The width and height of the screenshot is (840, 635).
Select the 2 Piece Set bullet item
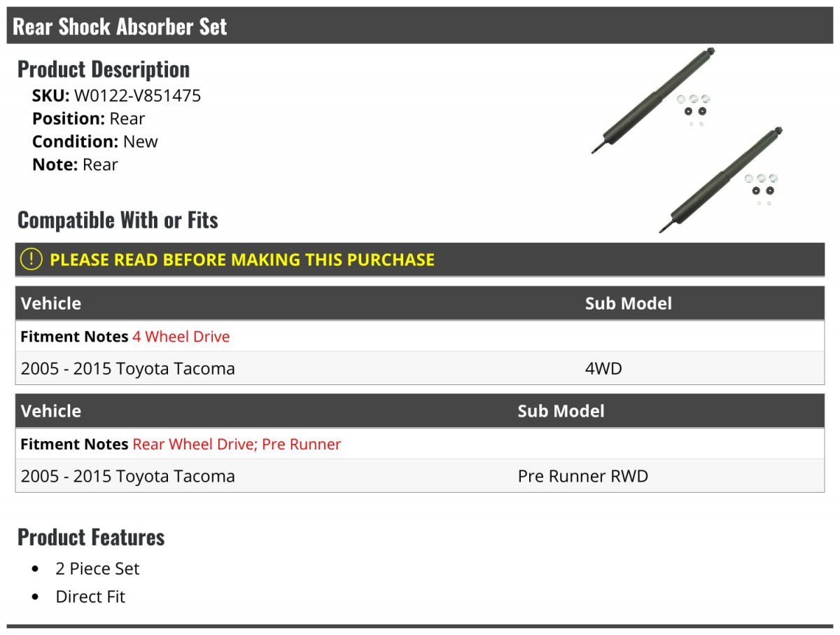[x=98, y=568]
